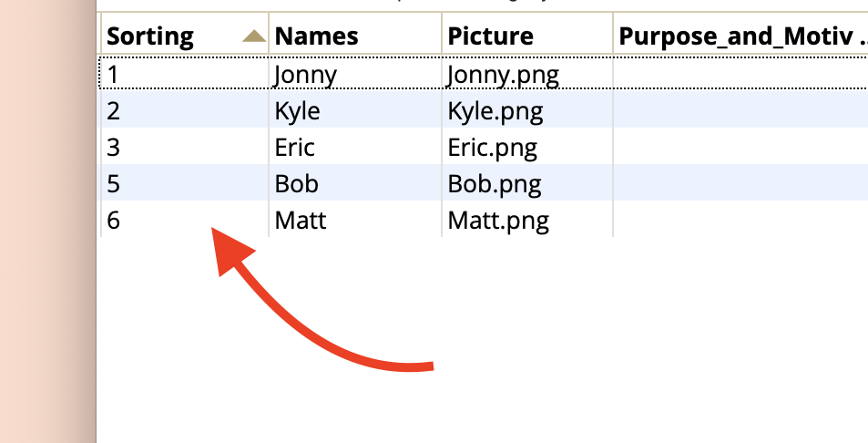The height and width of the screenshot is (443, 868).
Task: Select the Matt.png picture cell
Action: pos(527,220)
